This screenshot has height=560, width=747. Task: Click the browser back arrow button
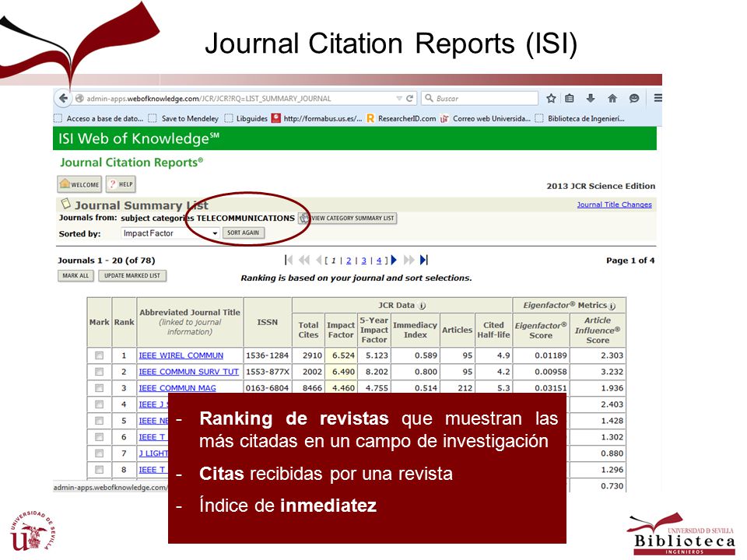click(63, 99)
